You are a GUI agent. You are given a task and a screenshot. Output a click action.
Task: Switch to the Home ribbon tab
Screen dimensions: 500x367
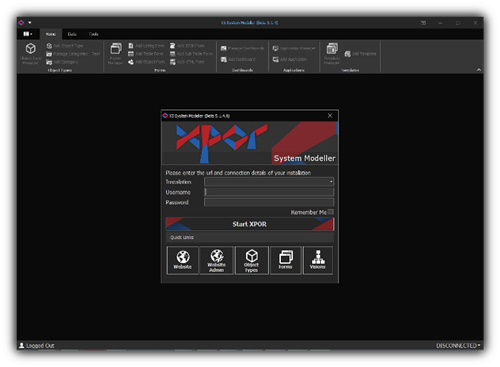pos(51,34)
